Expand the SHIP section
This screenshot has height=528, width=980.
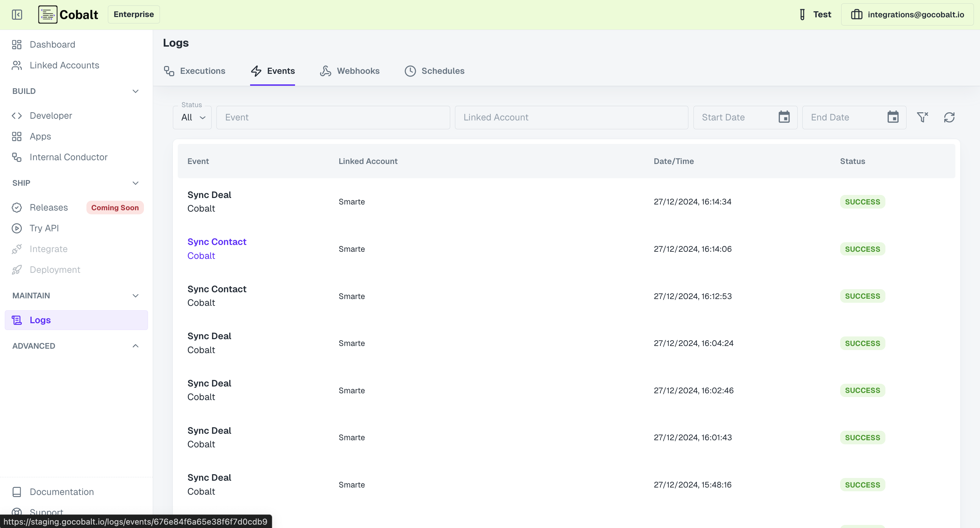[135, 183]
